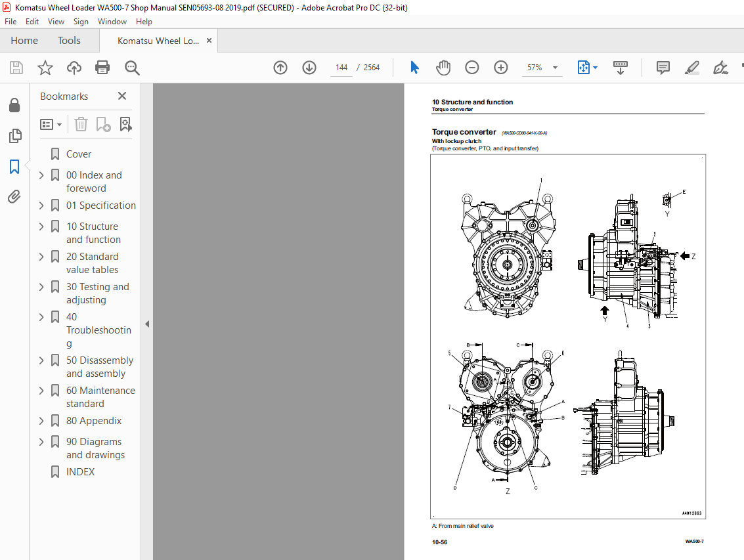Screen dimensions: 744x560
Task: Expand 90 Diagrams and drawings bookmark
Action: click(x=41, y=442)
